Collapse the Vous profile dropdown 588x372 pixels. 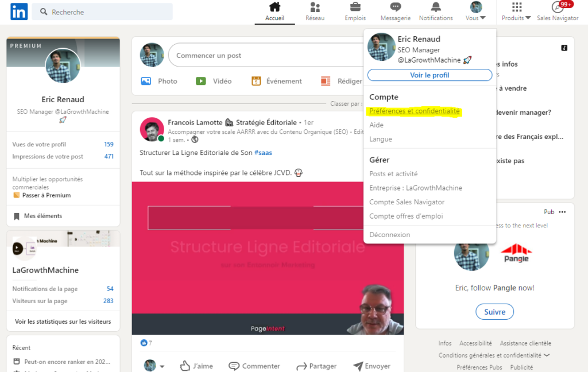pos(475,11)
